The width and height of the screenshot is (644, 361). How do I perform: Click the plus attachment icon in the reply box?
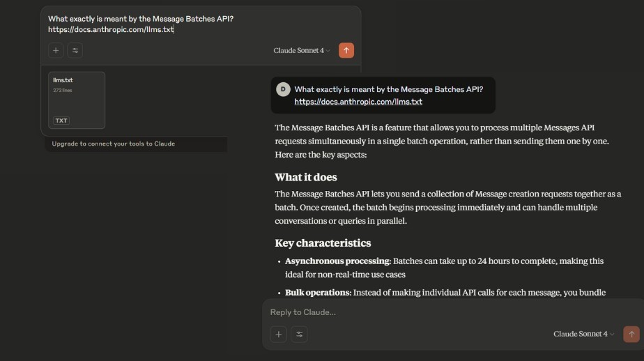(x=279, y=335)
